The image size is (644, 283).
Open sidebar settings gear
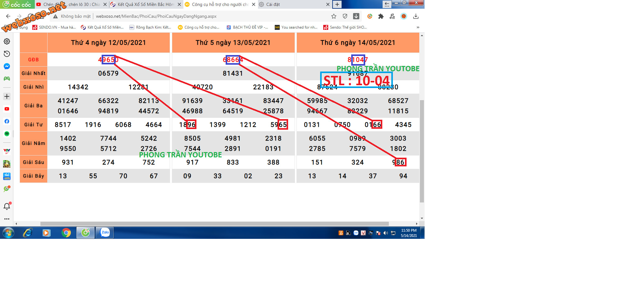pyautogui.click(x=7, y=41)
